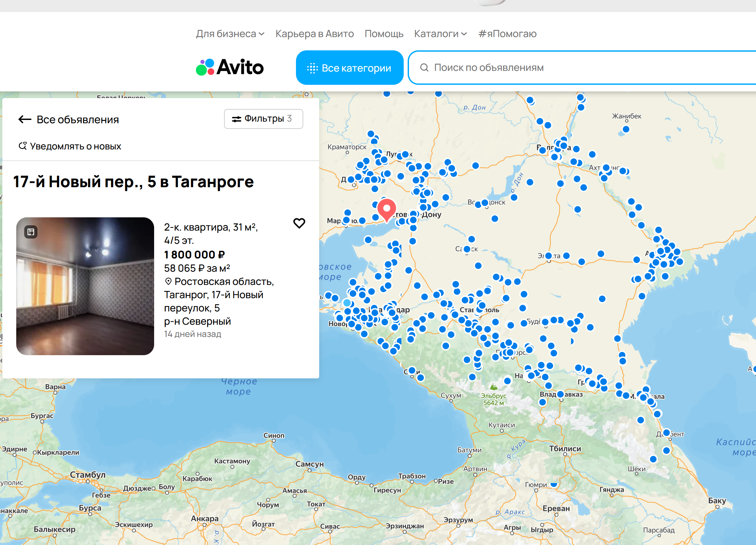
Task: Click back arrow next to Все объявления
Action: [x=25, y=119]
